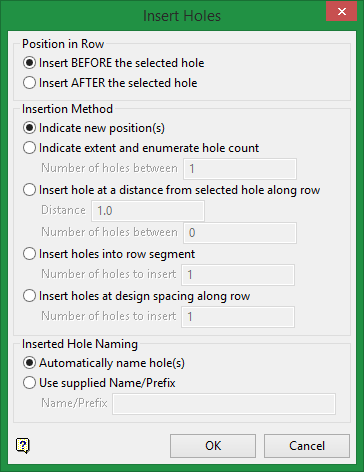Close the Insert Holes dialog

point(341,12)
